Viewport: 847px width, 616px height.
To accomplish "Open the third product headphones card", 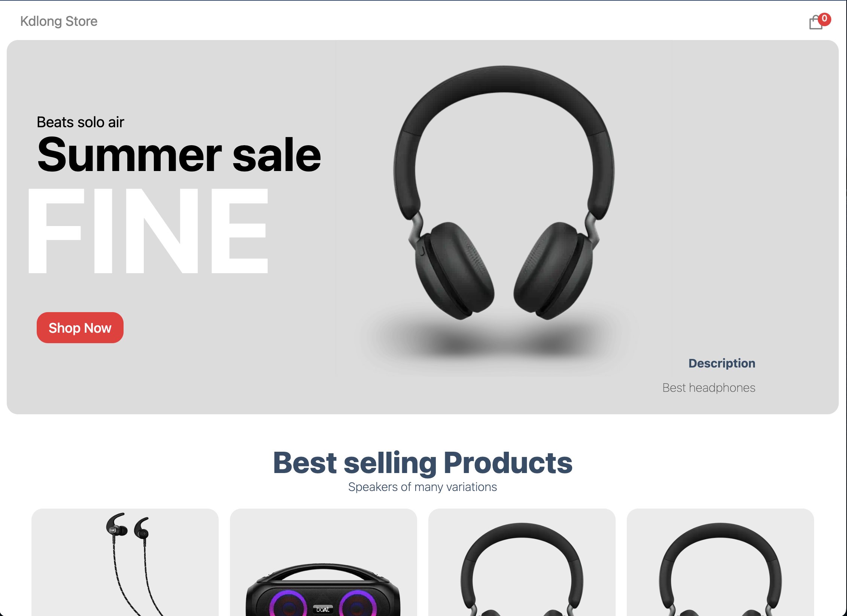I will 522,562.
